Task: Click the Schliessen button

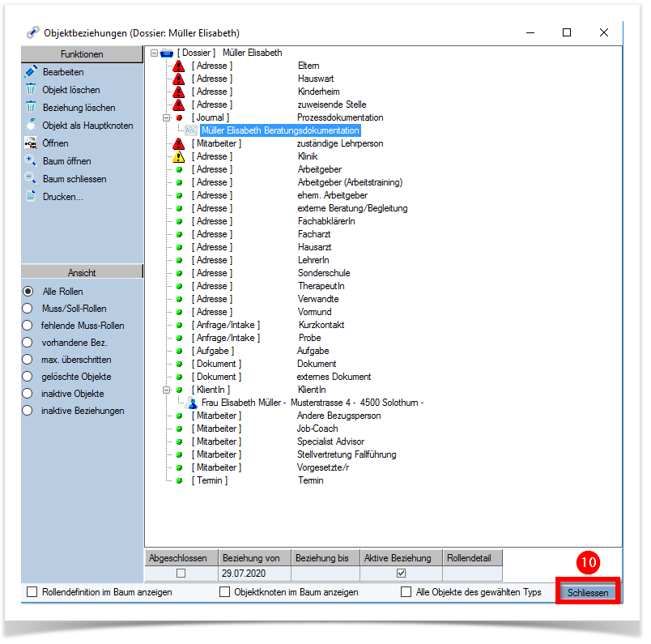Action: pyautogui.click(x=588, y=592)
